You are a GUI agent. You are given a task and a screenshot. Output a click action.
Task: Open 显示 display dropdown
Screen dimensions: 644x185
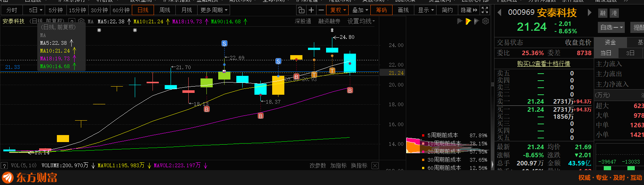tap(426, 10)
